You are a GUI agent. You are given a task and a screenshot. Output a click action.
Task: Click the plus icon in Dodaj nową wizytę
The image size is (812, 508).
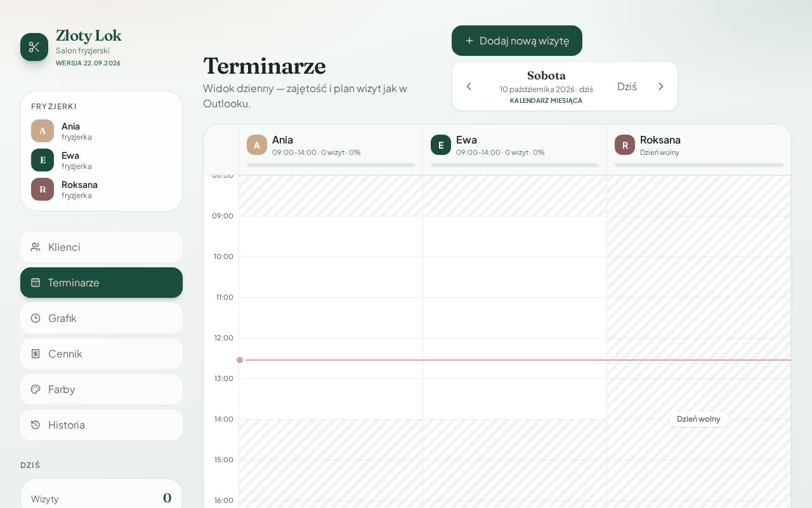coord(469,41)
